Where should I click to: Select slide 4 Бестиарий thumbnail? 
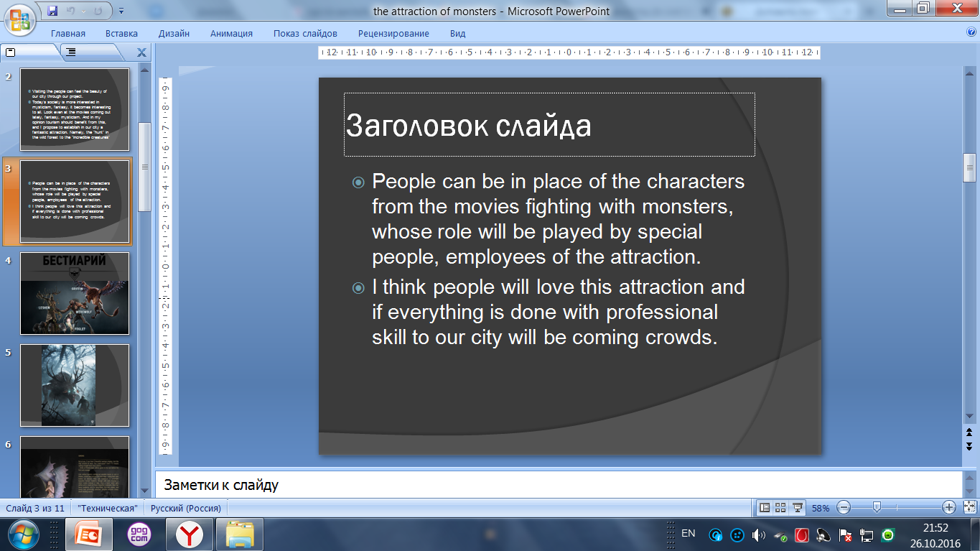[75, 293]
